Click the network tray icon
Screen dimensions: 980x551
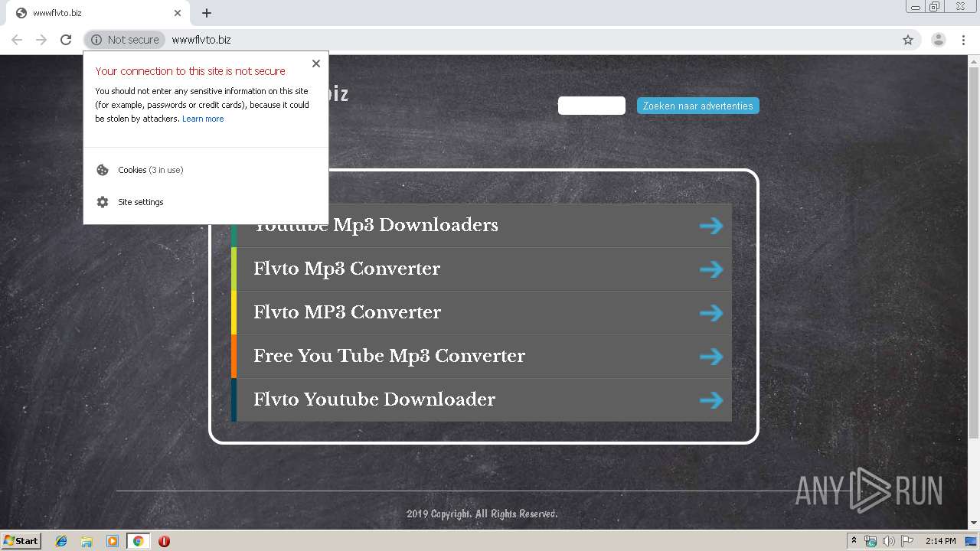871,541
